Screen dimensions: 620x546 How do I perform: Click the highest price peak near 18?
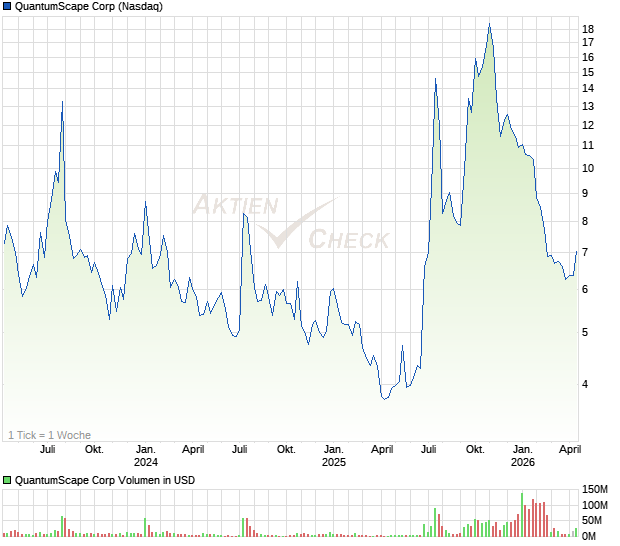click(489, 24)
